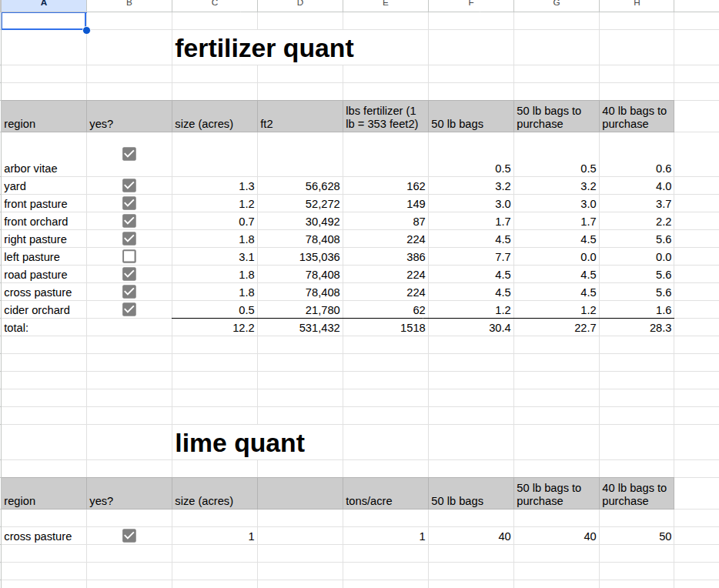
Task: Select the total acres value 12.2
Action: (215, 328)
